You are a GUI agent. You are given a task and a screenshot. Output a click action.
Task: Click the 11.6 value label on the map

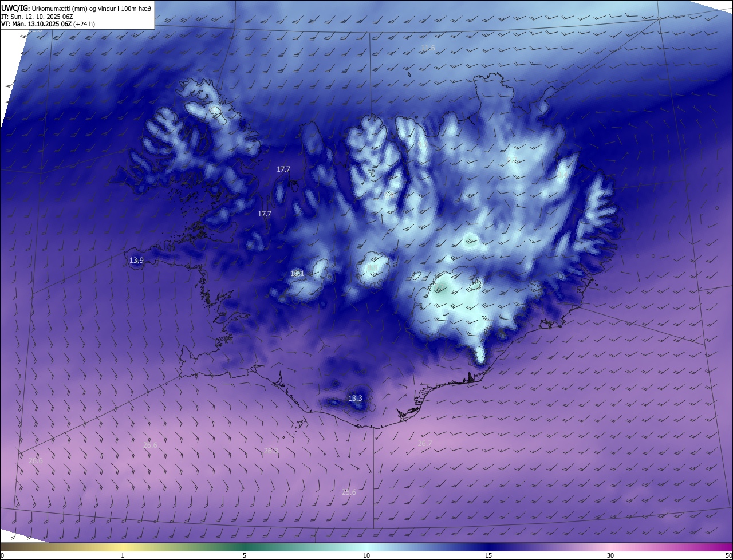[x=428, y=48]
